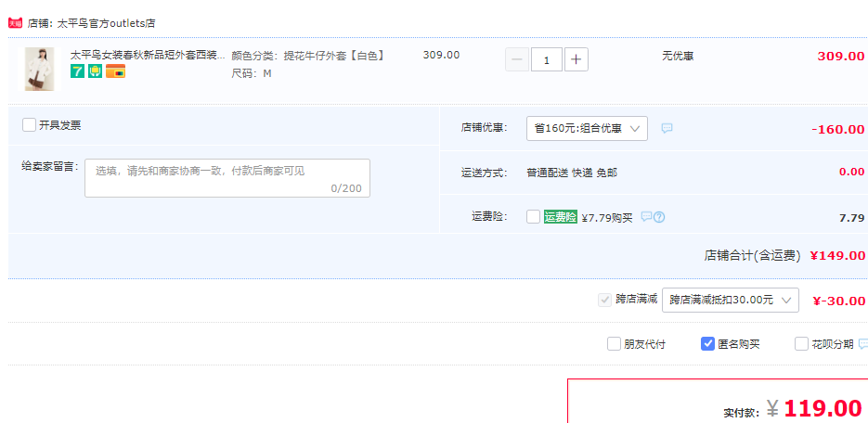This screenshot has width=868, height=423.
Task: Click the 0.00 shipping fee amount
Action: tap(851, 172)
